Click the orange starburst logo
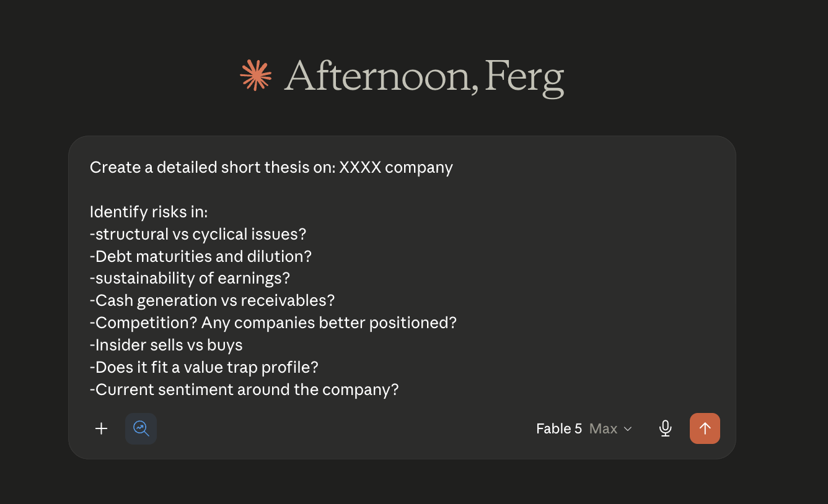Image resolution: width=828 pixels, height=504 pixels. pos(256,76)
